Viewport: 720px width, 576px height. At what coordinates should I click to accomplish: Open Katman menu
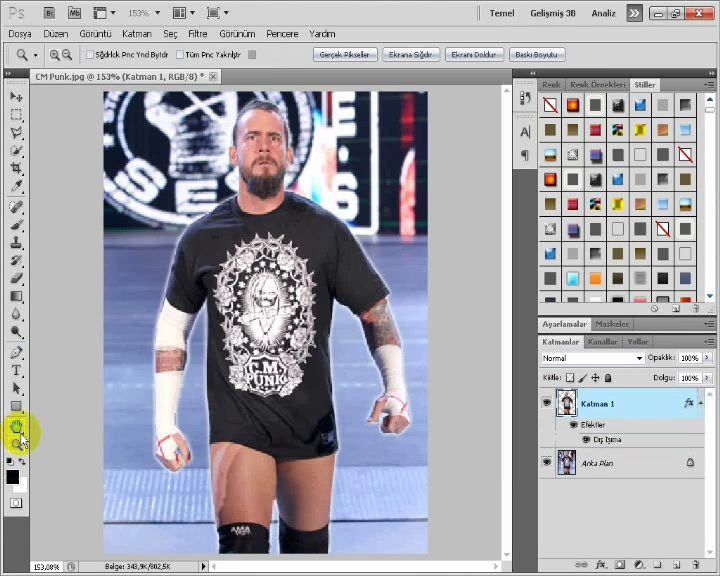click(x=137, y=34)
